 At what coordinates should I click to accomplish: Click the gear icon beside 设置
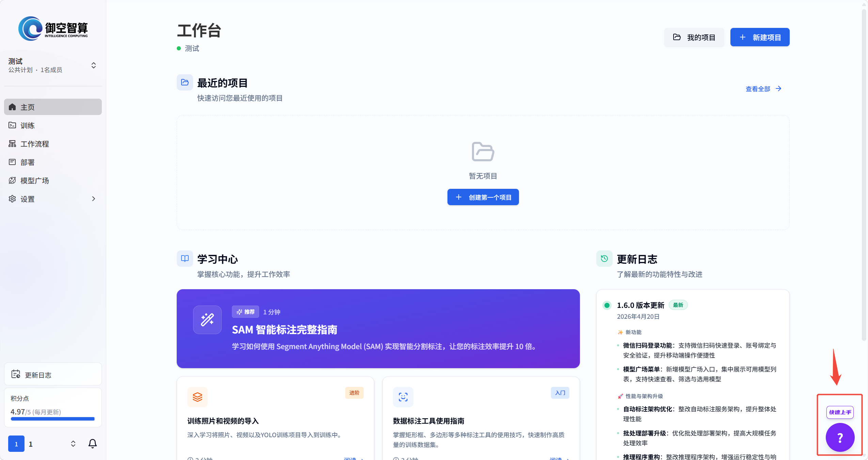[x=12, y=199]
